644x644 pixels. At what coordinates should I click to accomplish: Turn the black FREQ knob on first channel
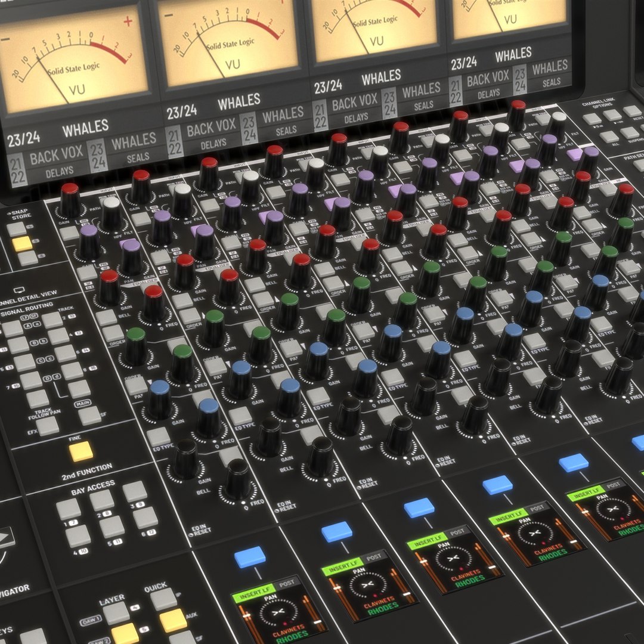point(238,479)
